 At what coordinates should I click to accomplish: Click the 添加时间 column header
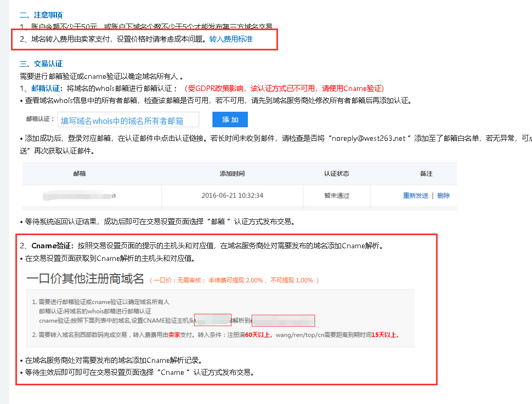(232, 174)
